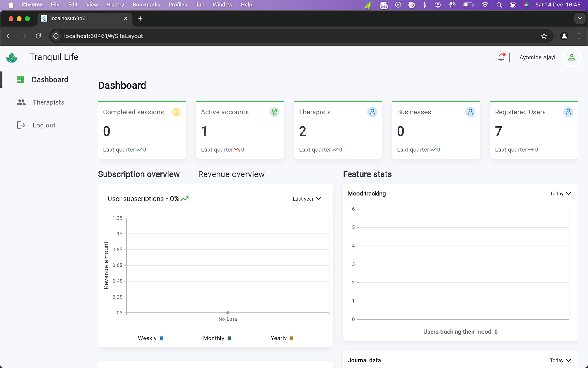Click the Active accounts group icon

click(x=274, y=112)
